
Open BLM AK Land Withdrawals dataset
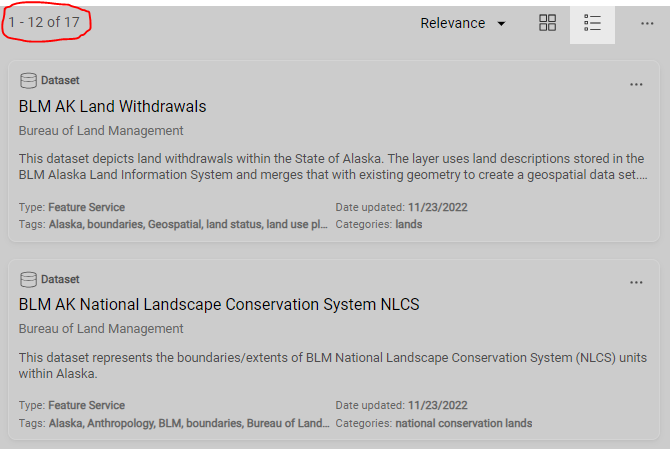[x=112, y=106]
